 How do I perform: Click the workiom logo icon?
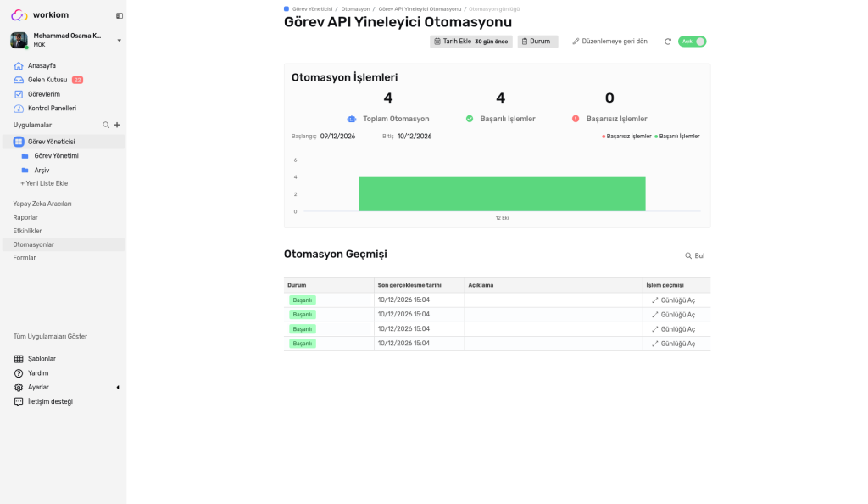point(19,15)
